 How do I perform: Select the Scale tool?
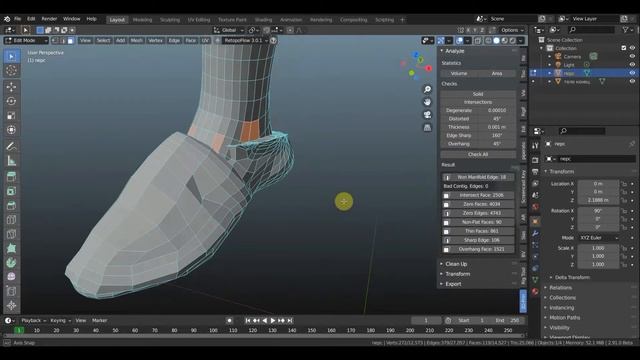click(x=11, y=115)
